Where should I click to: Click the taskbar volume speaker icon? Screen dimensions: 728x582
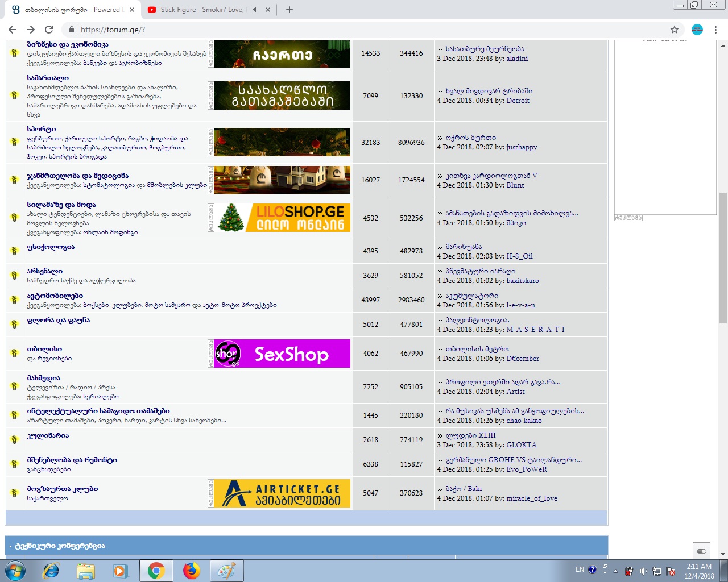click(643, 571)
